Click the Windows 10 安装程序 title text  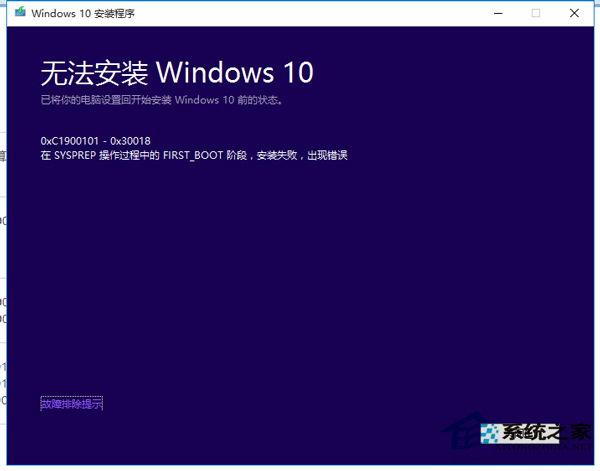pyautogui.click(x=83, y=13)
